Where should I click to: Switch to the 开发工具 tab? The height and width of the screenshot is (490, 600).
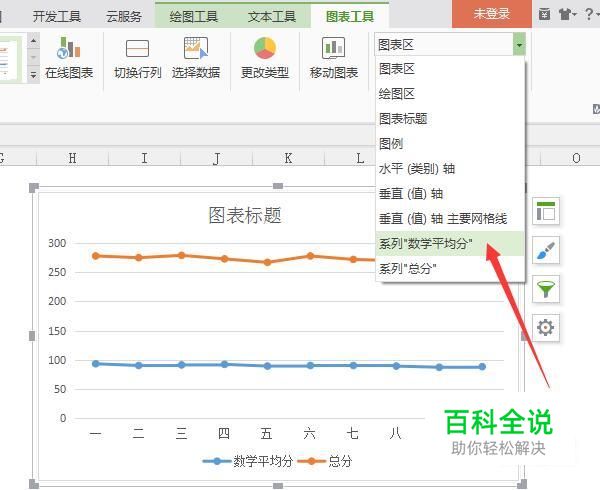(57, 16)
